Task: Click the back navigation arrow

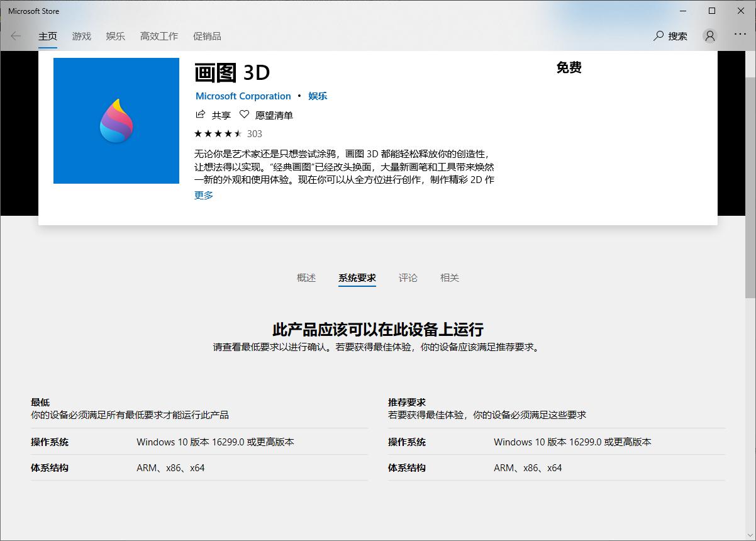Action: 15,36
